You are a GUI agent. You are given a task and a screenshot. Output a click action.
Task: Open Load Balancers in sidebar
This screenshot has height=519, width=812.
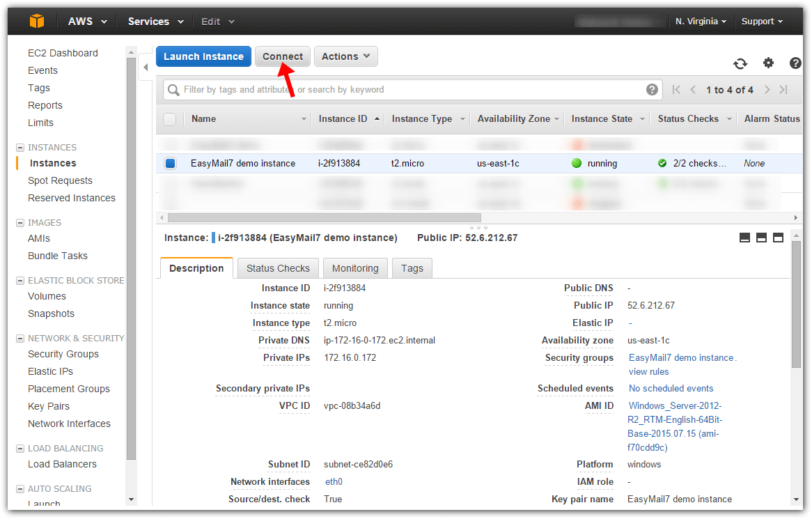tap(62, 465)
